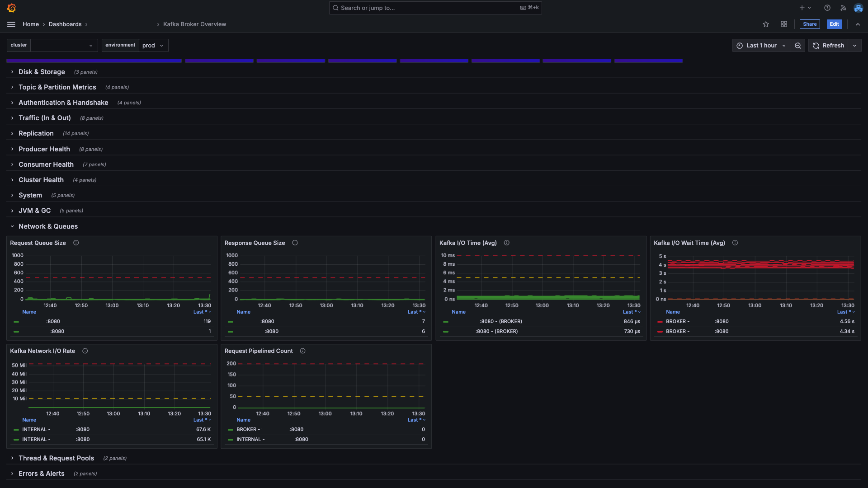Go to Dashboards breadcrumb
Image resolution: width=868 pixels, height=488 pixels.
(65, 24)
